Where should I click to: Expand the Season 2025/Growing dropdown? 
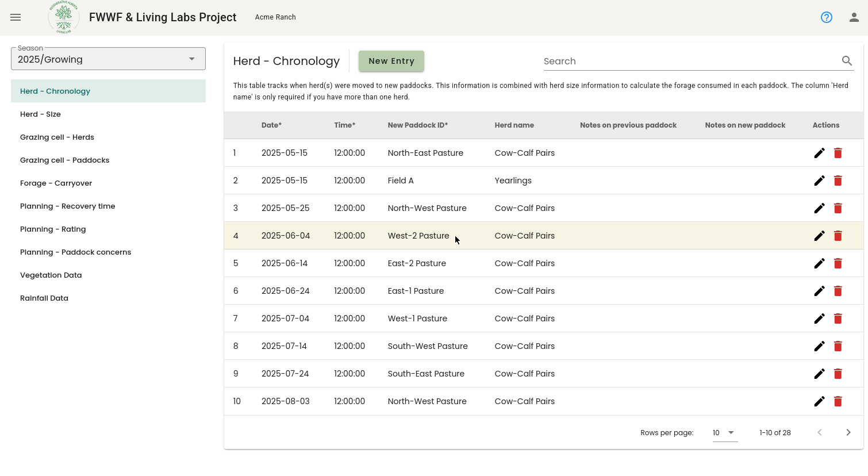click(x=108, y=59)
